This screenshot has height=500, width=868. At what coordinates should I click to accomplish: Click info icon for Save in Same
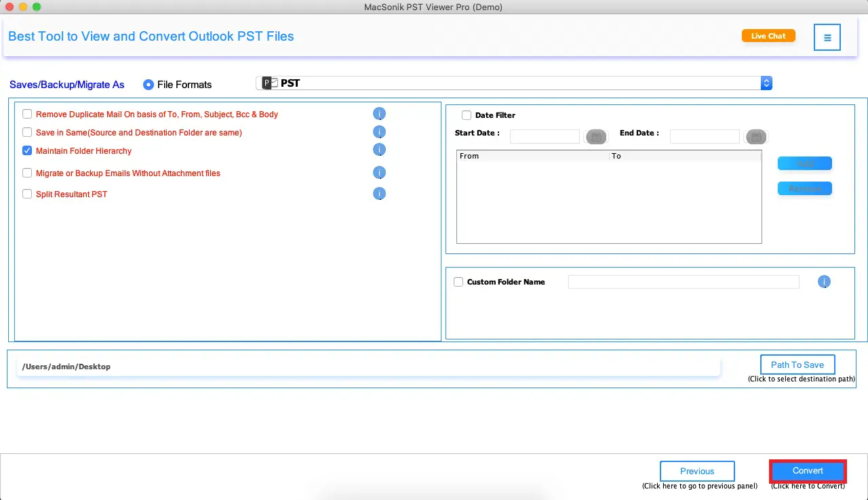click(380, 132)
